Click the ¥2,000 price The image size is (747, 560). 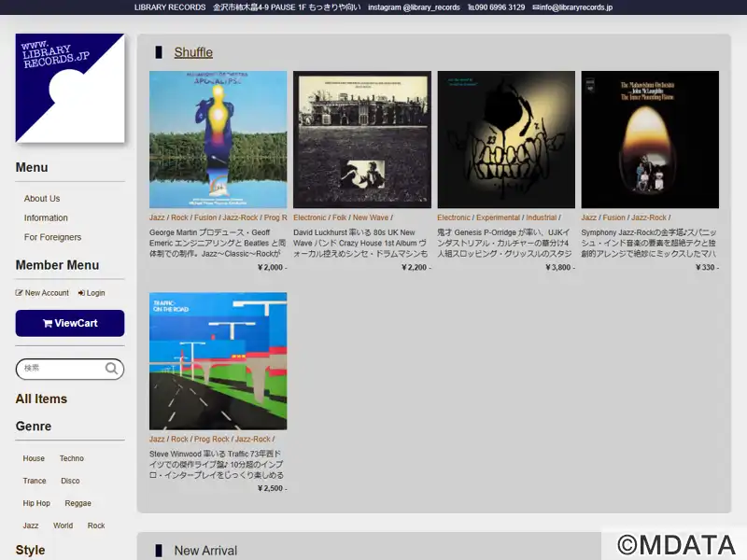coord(272,267)
